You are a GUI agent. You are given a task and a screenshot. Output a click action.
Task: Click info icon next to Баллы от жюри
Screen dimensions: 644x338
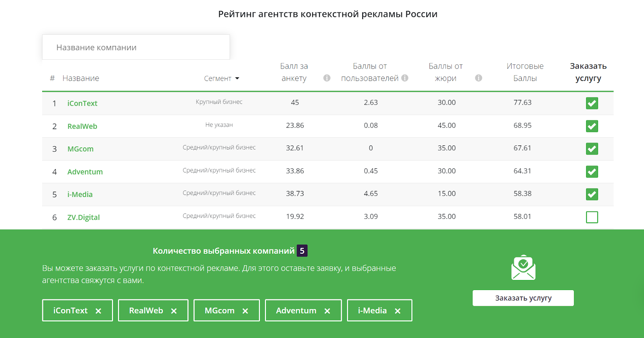click(x=479, y=78)
